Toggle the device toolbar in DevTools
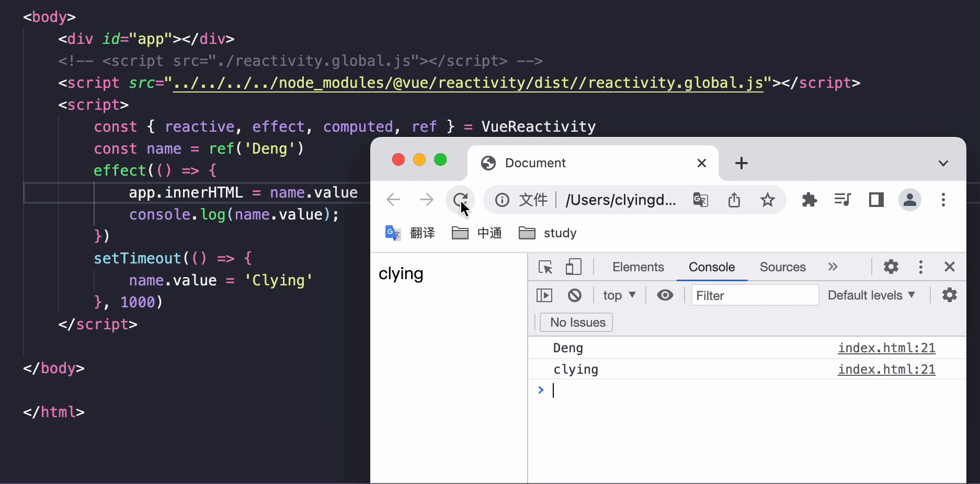980x484 pixels. pos(574,267)
